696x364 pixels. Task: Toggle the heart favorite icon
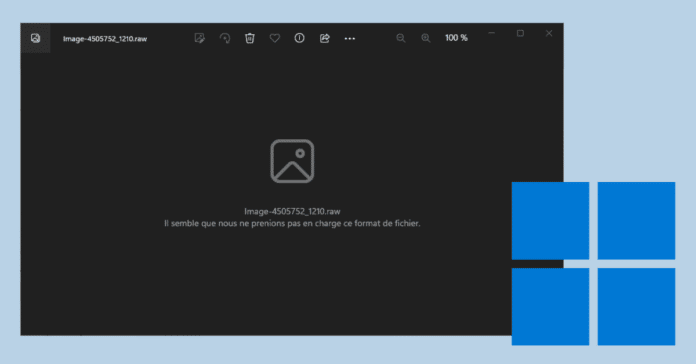(x=275, y=38)
